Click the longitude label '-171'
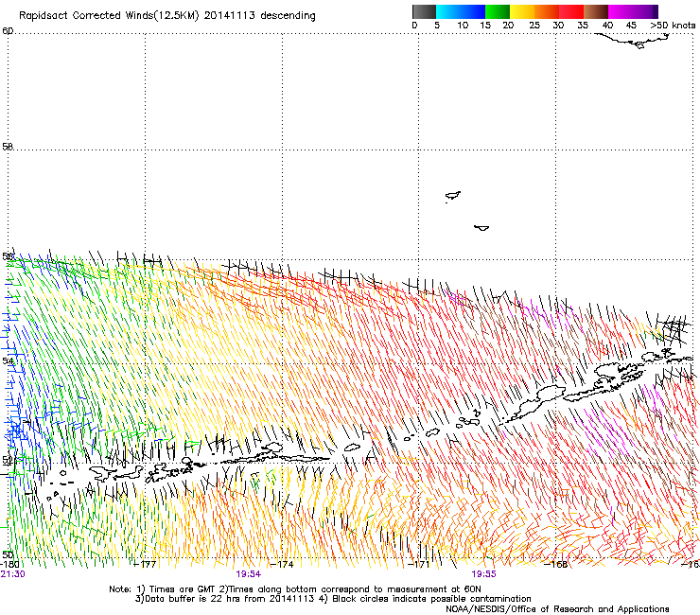Image resolution: width=700 pixels, height=615 pixels. coord(419,564)
